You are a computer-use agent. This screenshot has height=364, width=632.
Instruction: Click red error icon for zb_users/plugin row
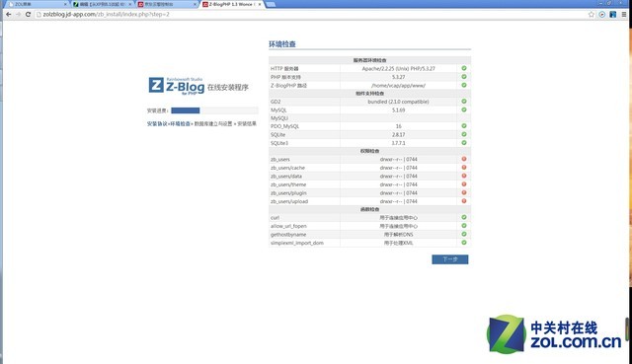pyautogui.click(x=464, y=193)
